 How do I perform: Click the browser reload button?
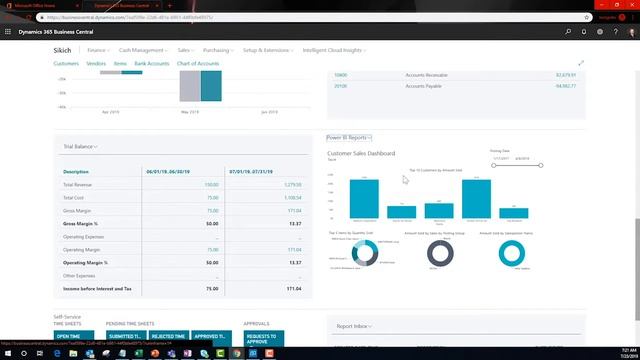tap(29, 18)
